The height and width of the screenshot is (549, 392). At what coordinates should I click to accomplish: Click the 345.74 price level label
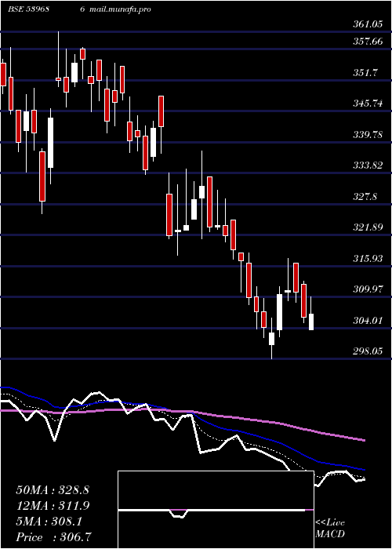(367, 104)
